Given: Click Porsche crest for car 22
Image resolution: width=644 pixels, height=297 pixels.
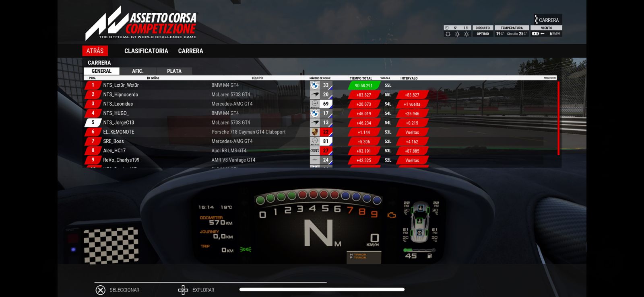Looking at the screenshot, I should (315, 132).
